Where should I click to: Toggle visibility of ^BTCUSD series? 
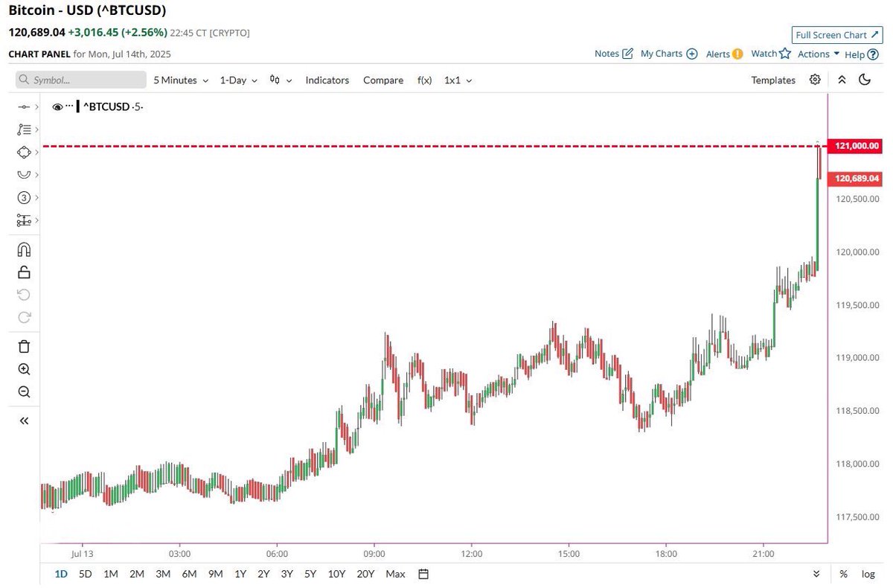[x=57, y=106]
